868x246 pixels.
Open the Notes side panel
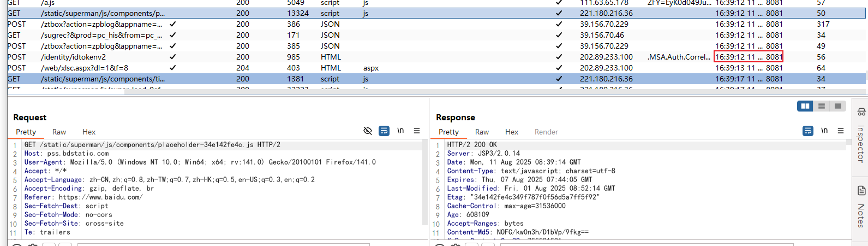pos(860,207)
